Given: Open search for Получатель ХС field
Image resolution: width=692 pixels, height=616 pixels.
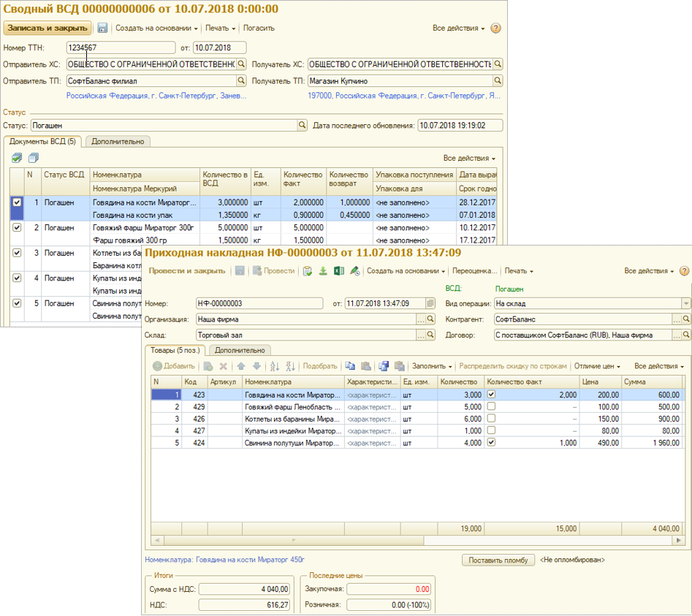Looking at the screenshot, I should (x=498, y=64).
